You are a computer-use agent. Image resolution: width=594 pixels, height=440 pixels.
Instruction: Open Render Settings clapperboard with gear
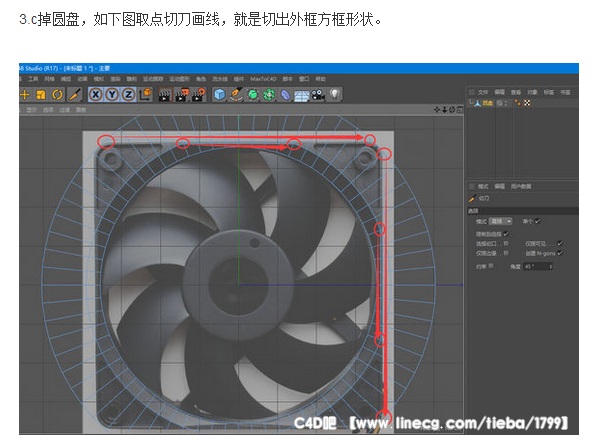[198, 94]
